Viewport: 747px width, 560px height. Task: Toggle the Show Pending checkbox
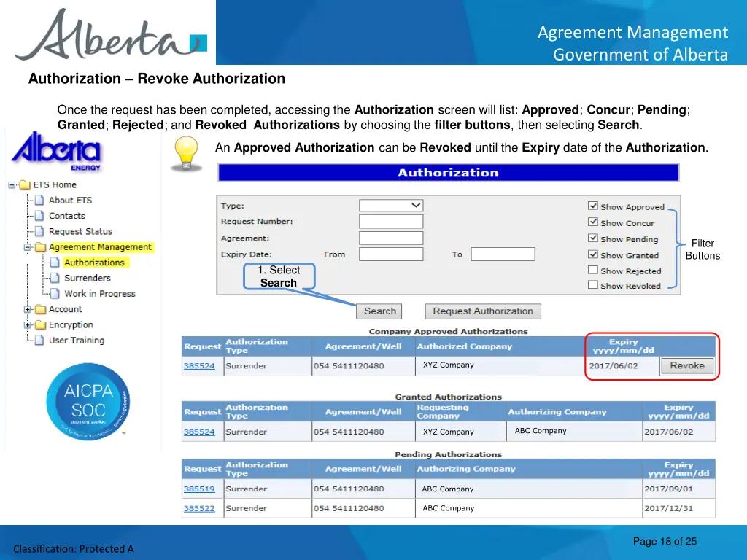(592, 238)
